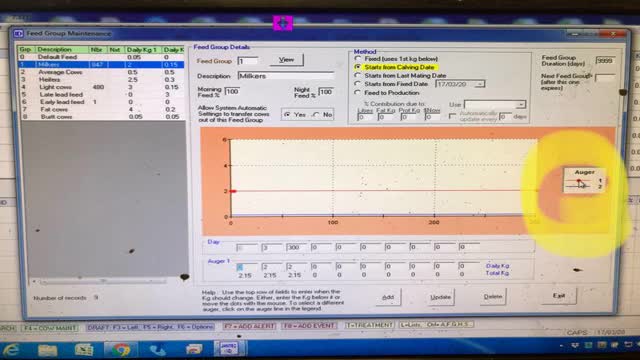Select Heifers row in group list
640x360 pixels.
pyautogui.click(x=101, y=80)
